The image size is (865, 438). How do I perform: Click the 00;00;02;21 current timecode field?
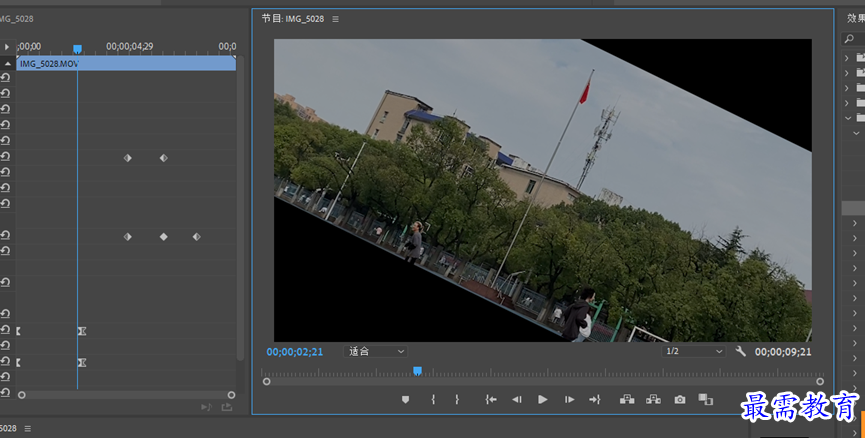coord(295,351)
